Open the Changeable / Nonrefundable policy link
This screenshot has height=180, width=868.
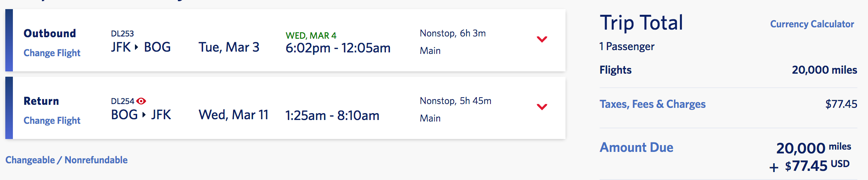click(66, 160)
